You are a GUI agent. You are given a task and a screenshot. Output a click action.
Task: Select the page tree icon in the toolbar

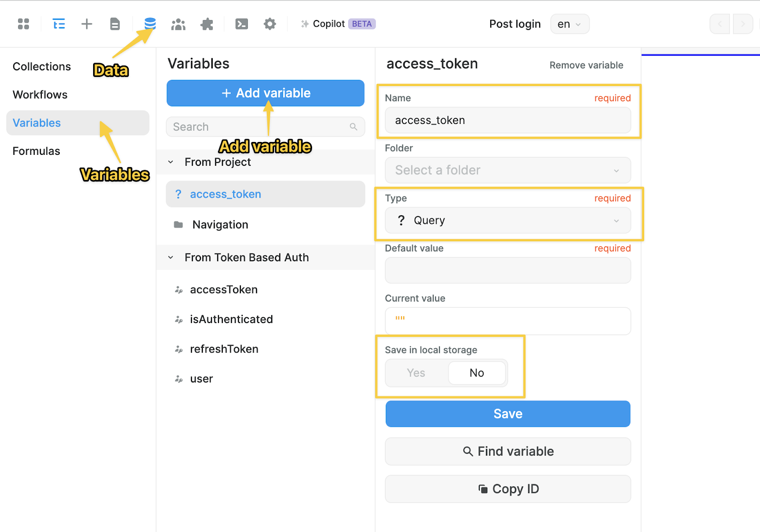[x=58, y=23]
